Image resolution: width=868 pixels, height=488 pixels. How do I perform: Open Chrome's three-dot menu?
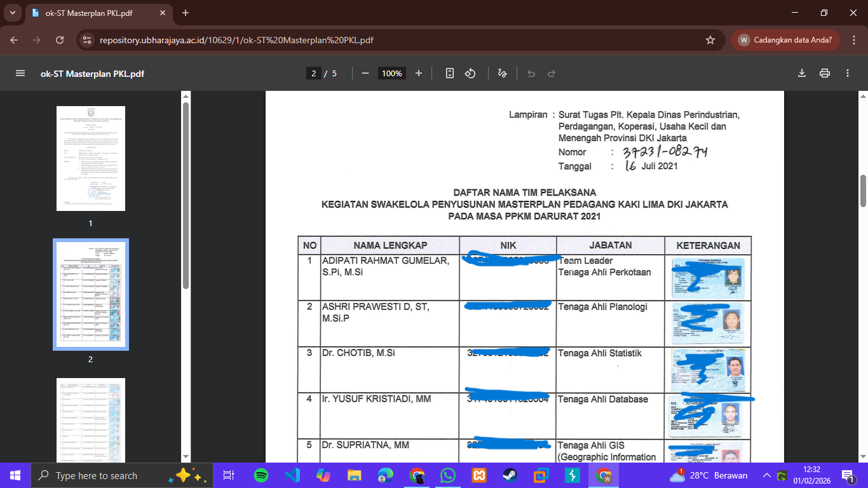(853, 40)
